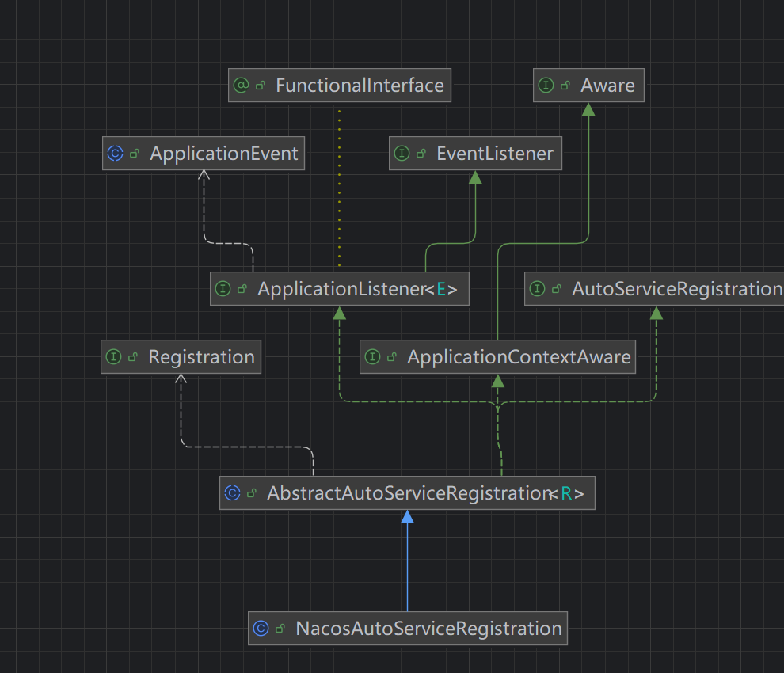Click the lock icon on AutoServiceRegistration
Viewport: 784px width, 673px height.
pos(557,290)
